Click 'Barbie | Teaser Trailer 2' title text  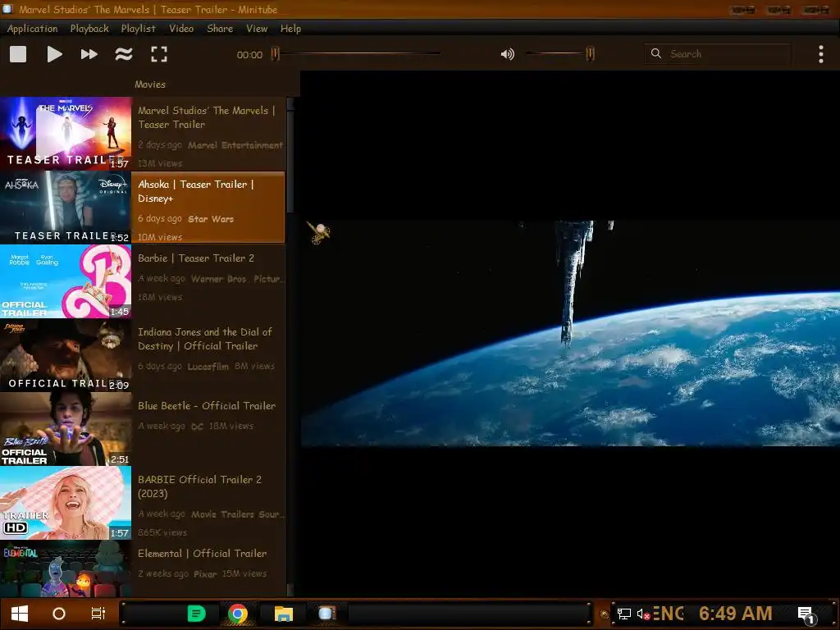196,258
